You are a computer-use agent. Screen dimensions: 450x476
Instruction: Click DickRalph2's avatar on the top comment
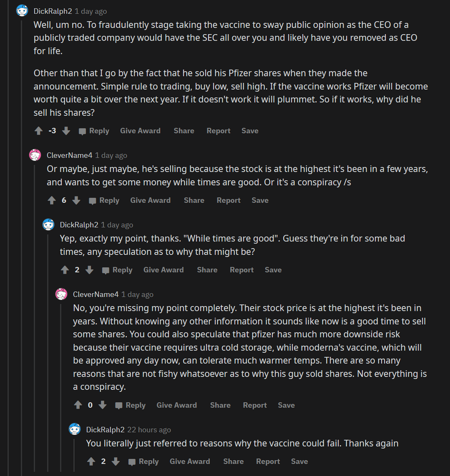(x=22, y=11)
